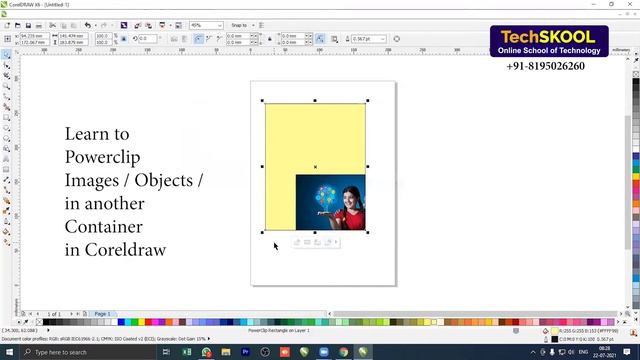Open Chrome from the taskbar
Screen dimensions: 640x360
[x=344, y=352]
